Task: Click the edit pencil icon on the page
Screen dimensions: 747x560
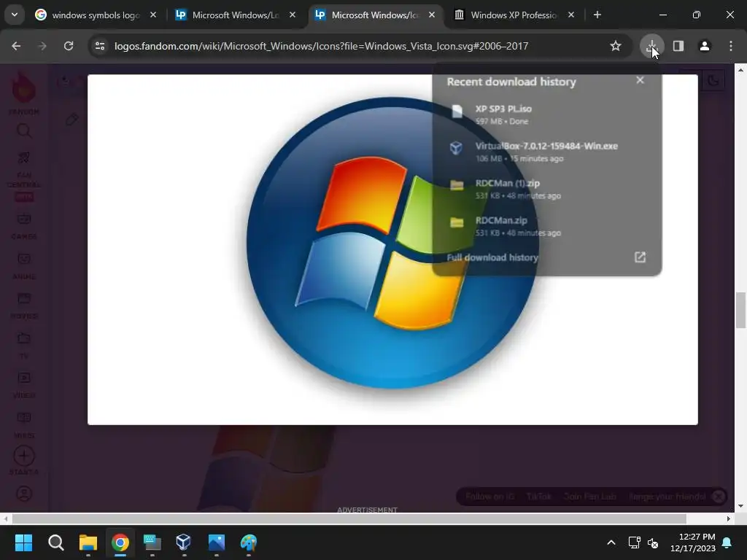Action: pyautogui.click(x=72, y=120)
